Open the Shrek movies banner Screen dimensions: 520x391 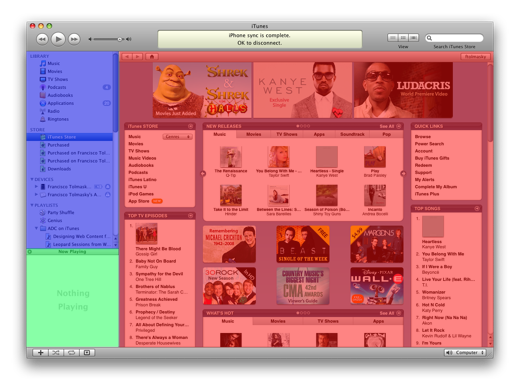tap(202, 90)
